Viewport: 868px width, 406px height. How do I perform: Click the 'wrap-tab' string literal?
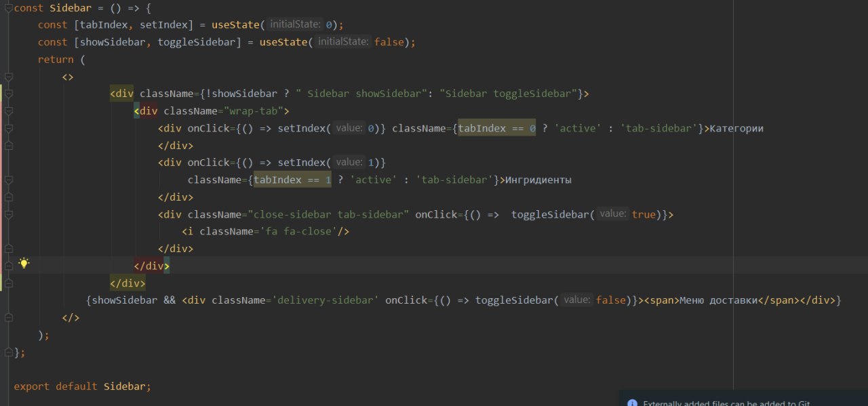[x=254, y=111]
